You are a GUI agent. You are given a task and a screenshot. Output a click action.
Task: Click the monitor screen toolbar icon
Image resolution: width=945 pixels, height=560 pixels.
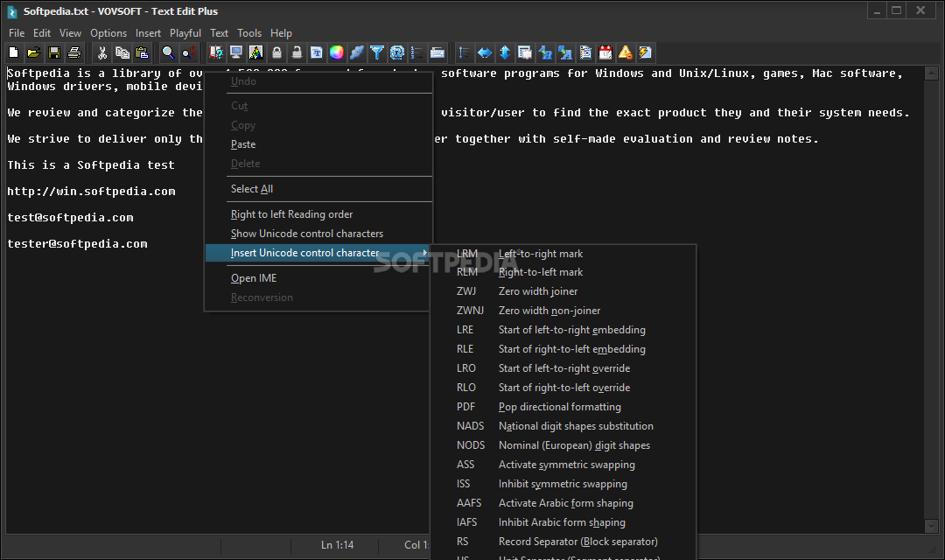pos(236,53)
